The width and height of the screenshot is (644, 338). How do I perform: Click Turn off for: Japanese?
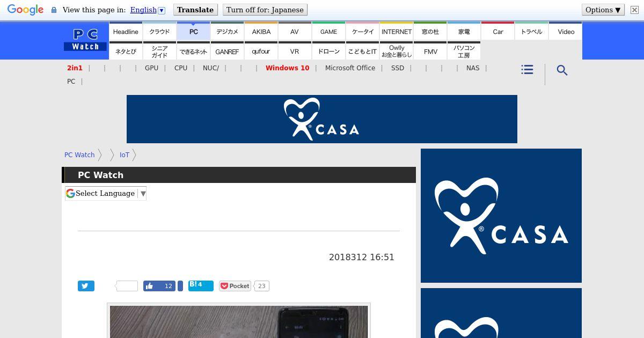pyautogui.click(x=265, y=10)
